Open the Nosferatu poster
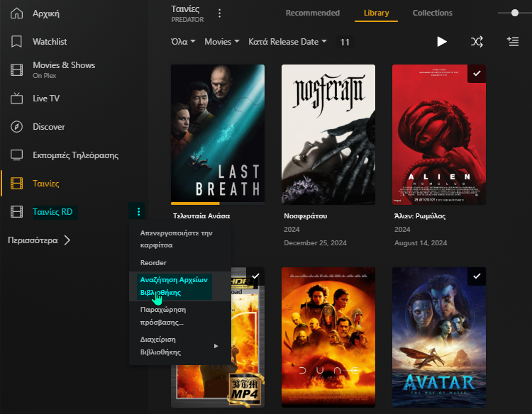 click(x=328, y=134)
